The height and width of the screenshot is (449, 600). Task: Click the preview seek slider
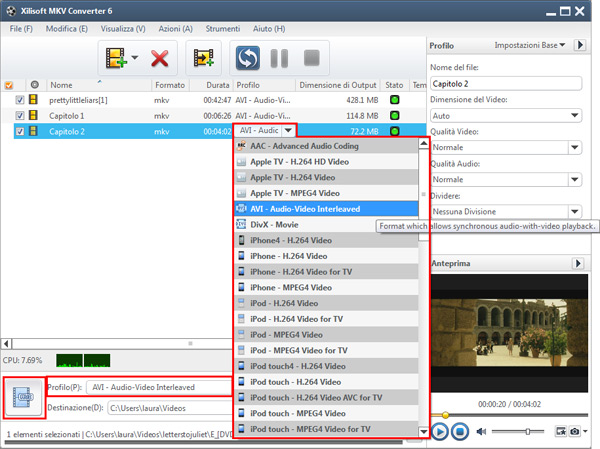click(510, 414)
